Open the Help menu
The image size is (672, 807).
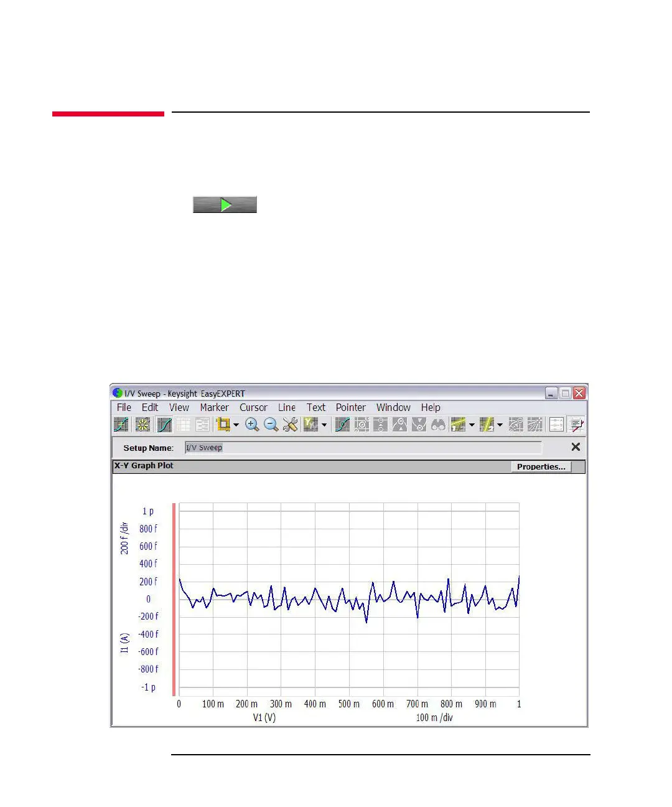pos(431,407)
